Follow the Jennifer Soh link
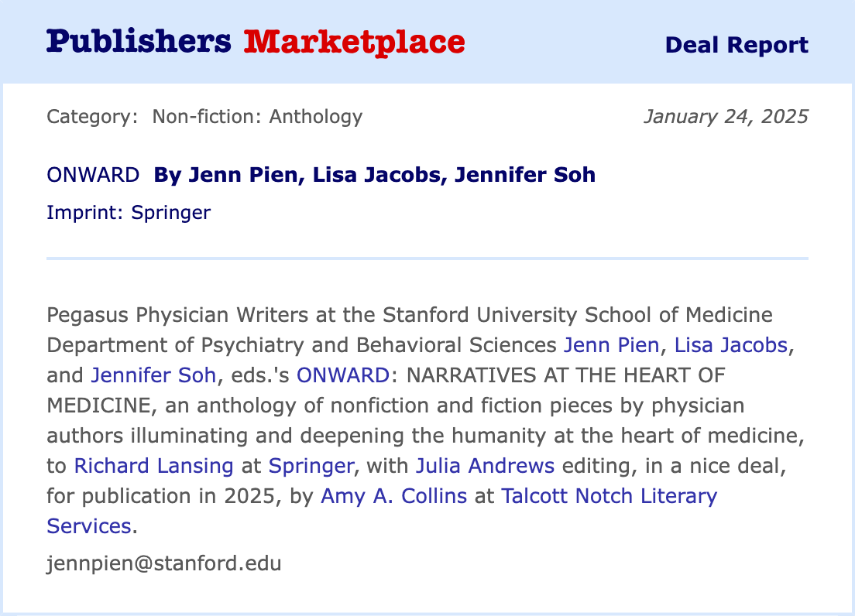 (x=153, y=375)
